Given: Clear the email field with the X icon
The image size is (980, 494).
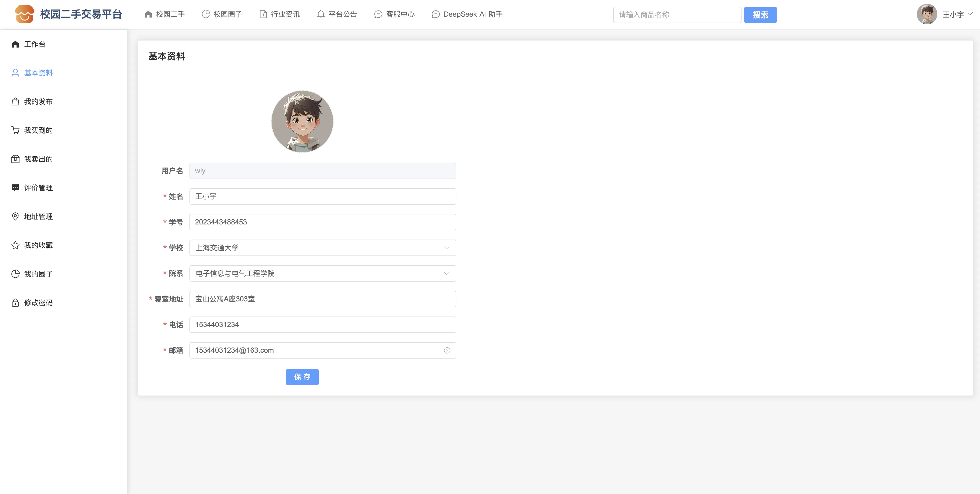Looking at the screenshot, I should click(447, 350).
